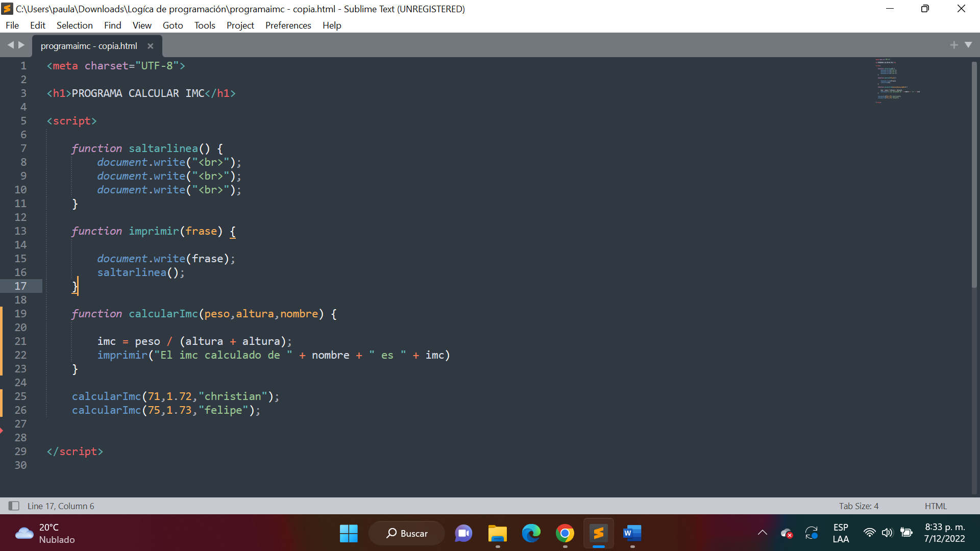Open Microsoft Word from taskbar

click(632, 533)
